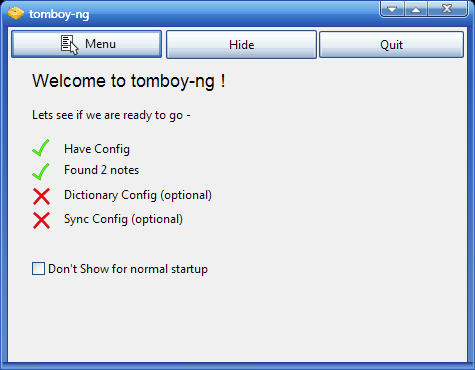Click the green check beside Have Config
475x370 pixels.
click(41, 148)
